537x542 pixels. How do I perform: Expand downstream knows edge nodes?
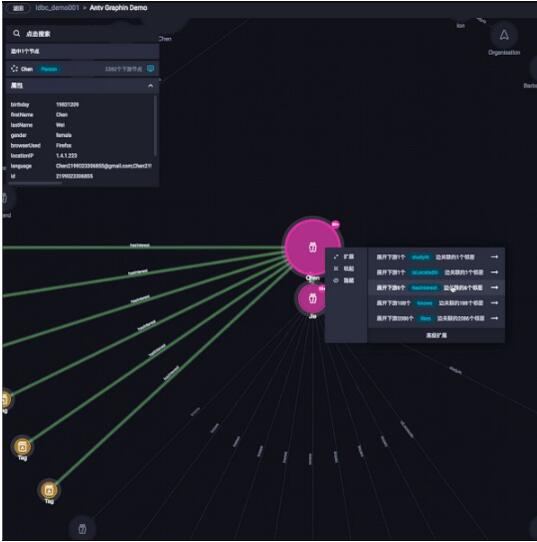(x=436, y=303)
